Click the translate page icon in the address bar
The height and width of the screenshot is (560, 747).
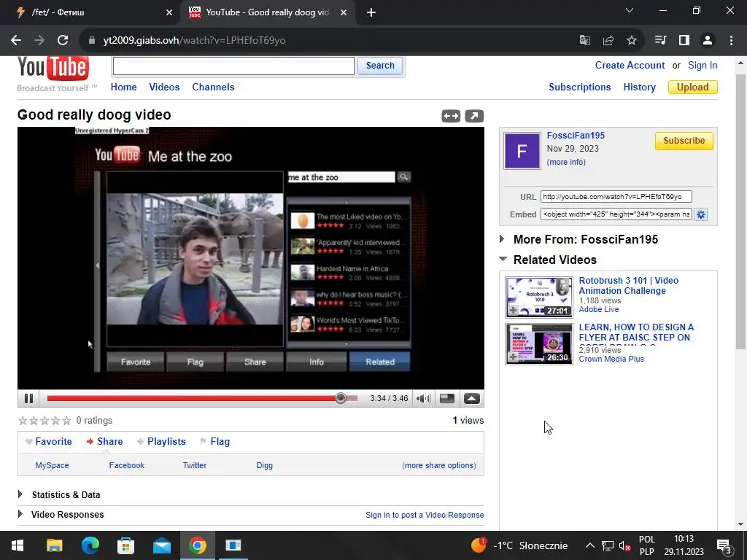(584, 41)
